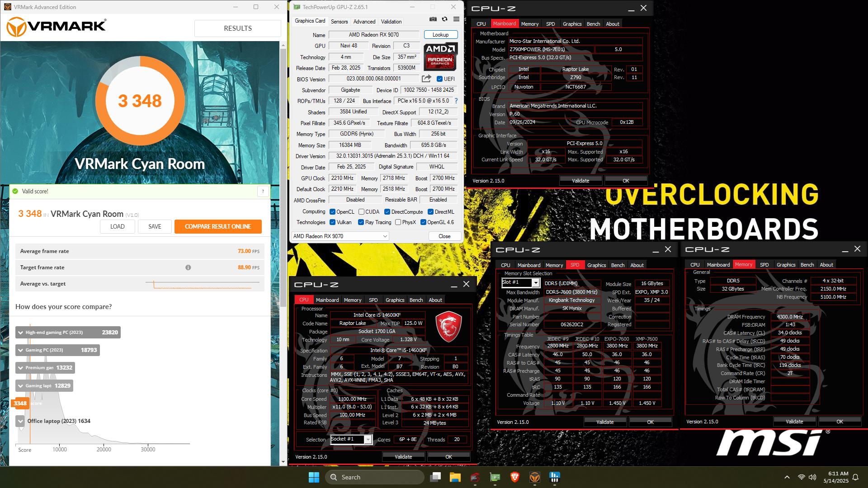Toggle the Ray Tracing checkbox
868x488 pixels.
coord(361,222)
